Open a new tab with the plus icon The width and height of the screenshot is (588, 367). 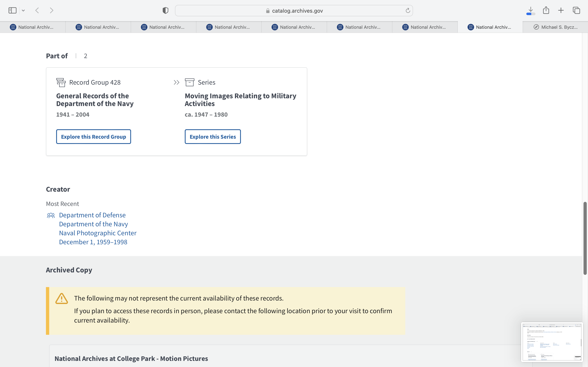pyautogui.click(x=561, y=10)
